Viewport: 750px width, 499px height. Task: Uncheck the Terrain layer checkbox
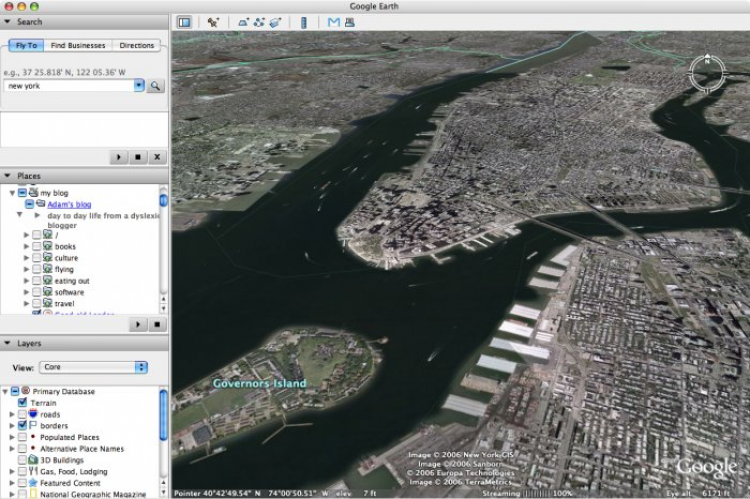[x=22, y=402]
